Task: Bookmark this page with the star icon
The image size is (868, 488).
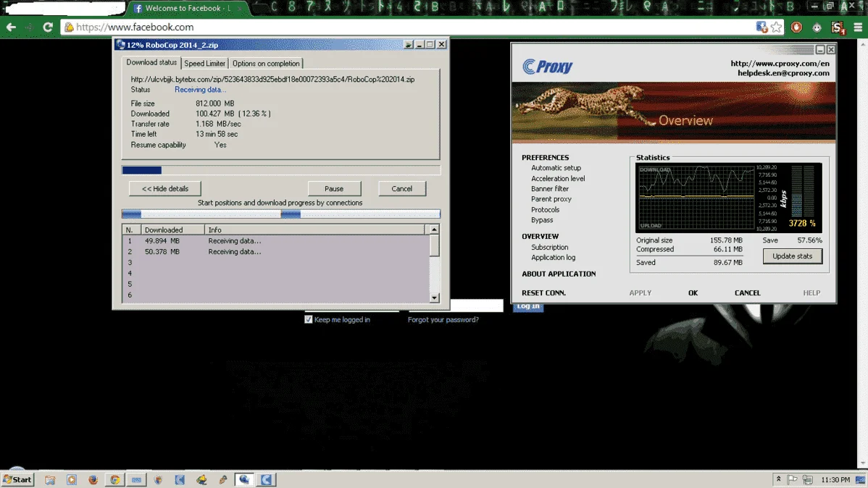Action: [x=777, y=27]
